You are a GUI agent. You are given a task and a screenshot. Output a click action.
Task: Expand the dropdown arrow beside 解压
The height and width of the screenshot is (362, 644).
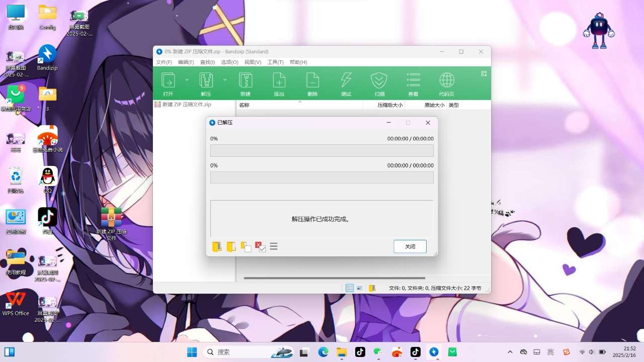pos(225,80)
